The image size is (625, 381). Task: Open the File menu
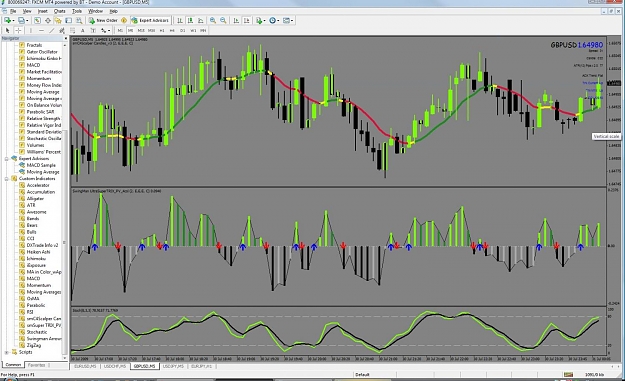tap(13, 11)
